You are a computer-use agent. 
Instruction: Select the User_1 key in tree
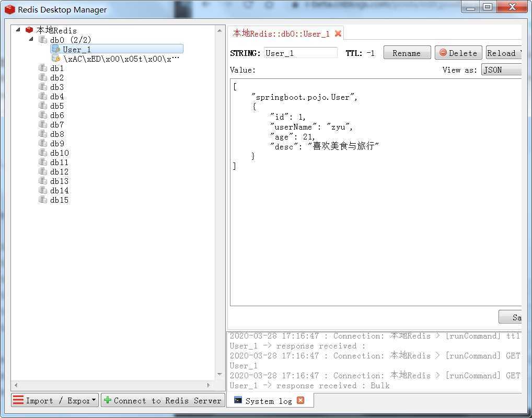[117, 49]
